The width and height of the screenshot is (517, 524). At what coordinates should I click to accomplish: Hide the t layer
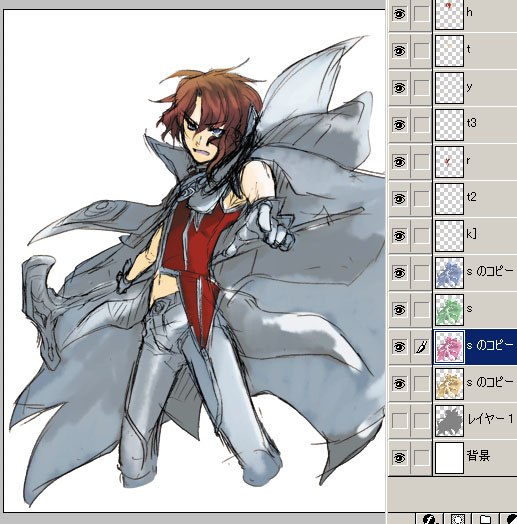click(399, 51)
